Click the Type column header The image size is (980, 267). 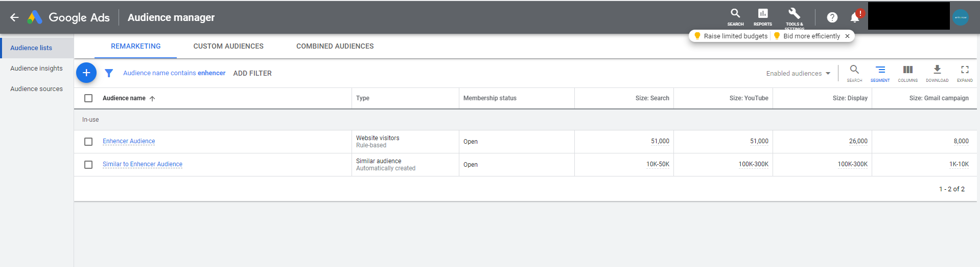click(x=363, y=98)
